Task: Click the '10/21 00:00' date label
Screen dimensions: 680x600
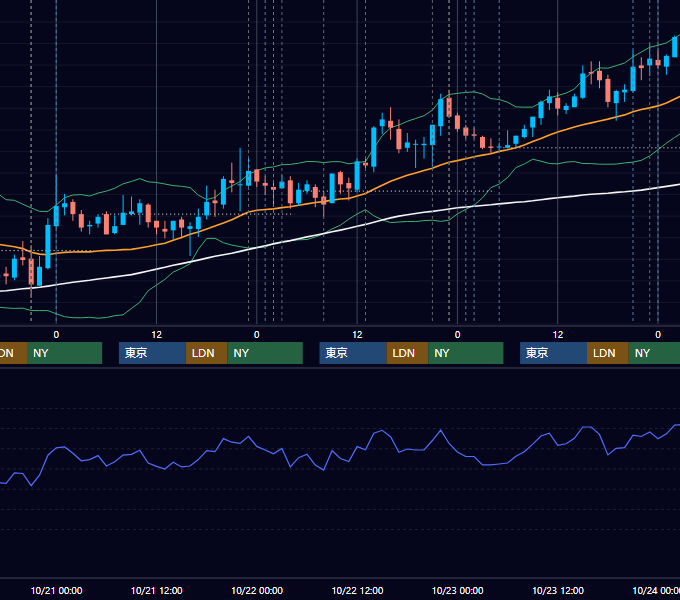Action: pyautogui.click(x=56, y=590)
